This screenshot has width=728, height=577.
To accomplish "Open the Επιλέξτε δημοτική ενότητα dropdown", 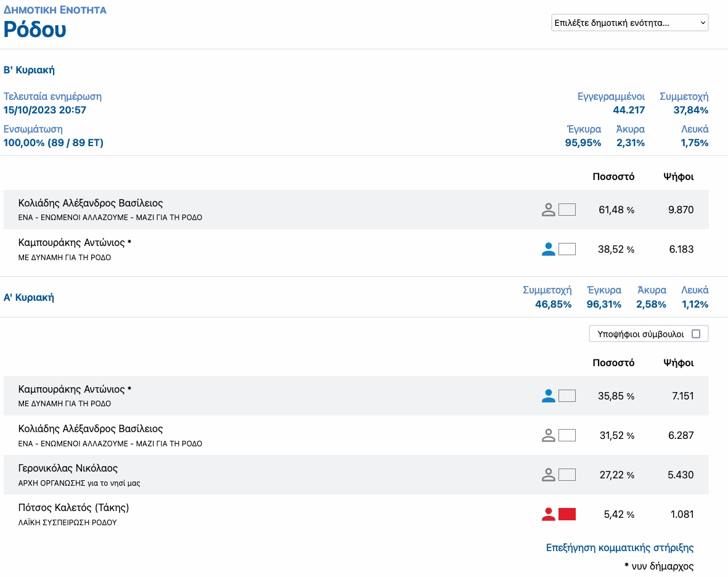I will [x=629, y=23].
